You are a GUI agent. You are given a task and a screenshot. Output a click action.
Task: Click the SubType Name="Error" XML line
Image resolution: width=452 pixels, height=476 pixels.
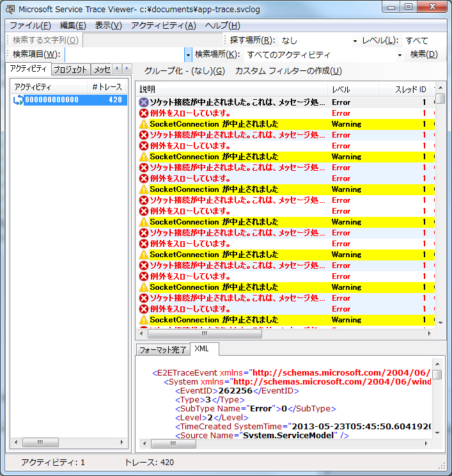(x=256, y=409)
